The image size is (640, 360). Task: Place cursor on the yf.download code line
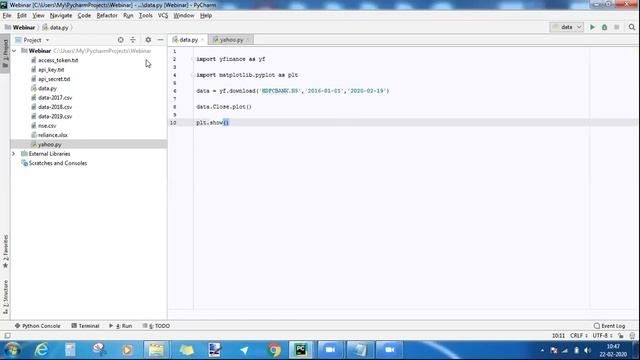coord(293,91)
